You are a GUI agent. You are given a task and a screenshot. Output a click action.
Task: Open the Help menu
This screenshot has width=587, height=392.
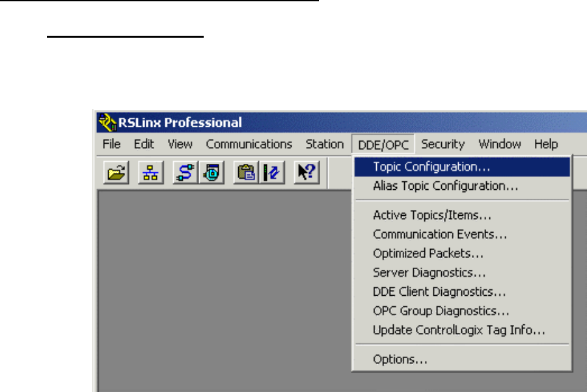pyautogui.click(x=546, y=144)
